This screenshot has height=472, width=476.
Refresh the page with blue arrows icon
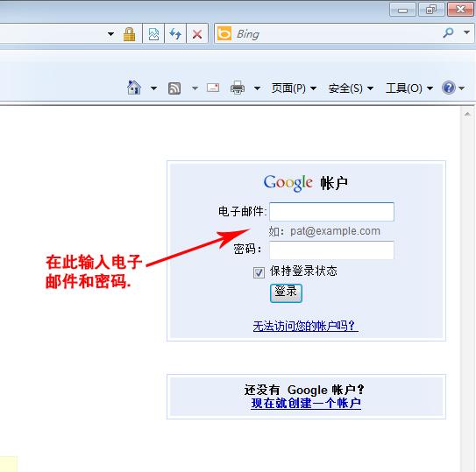tap(175, 33)
